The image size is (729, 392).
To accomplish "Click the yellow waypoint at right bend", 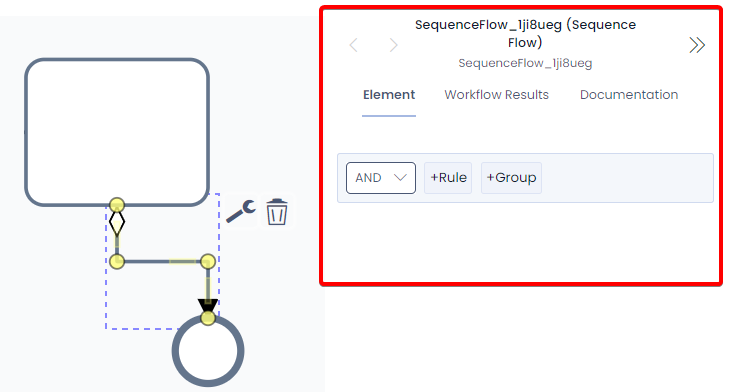I will click(x=208, y=261).
